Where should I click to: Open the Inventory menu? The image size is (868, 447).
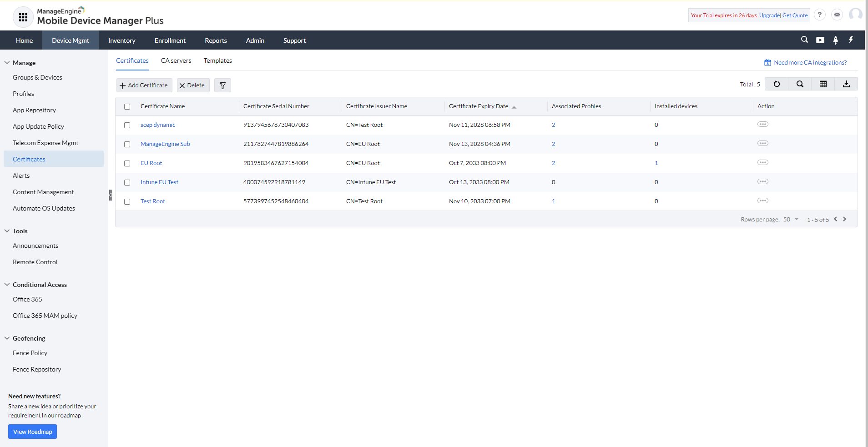[122, 40]
